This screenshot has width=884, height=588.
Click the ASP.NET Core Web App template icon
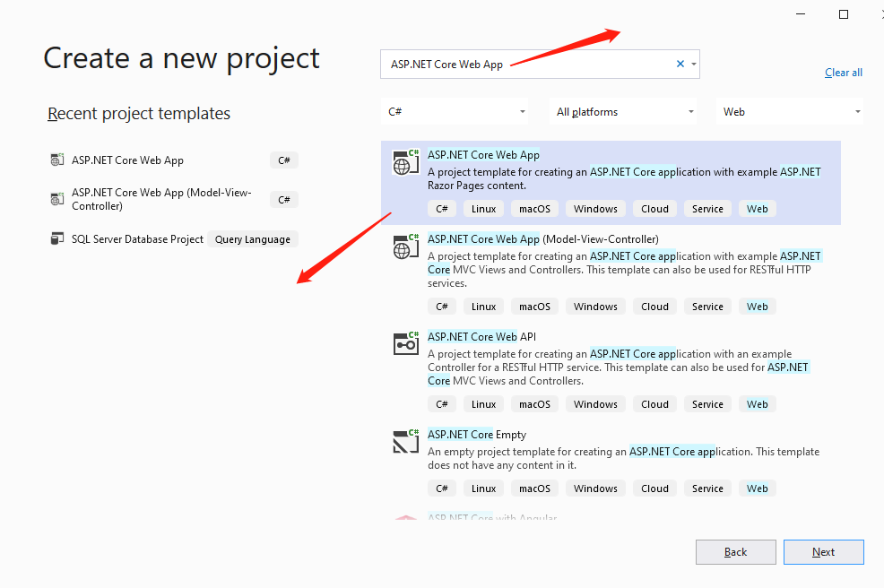[406, 162]
